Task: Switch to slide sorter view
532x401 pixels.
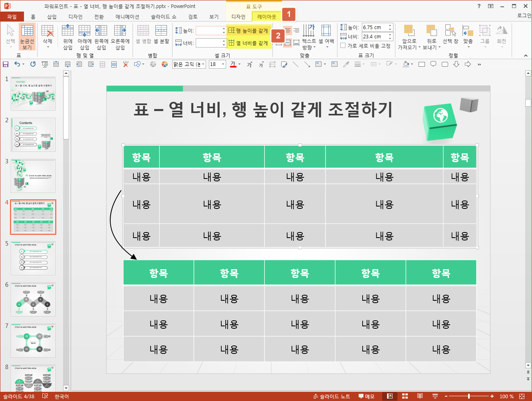Action: click(405, 396)
